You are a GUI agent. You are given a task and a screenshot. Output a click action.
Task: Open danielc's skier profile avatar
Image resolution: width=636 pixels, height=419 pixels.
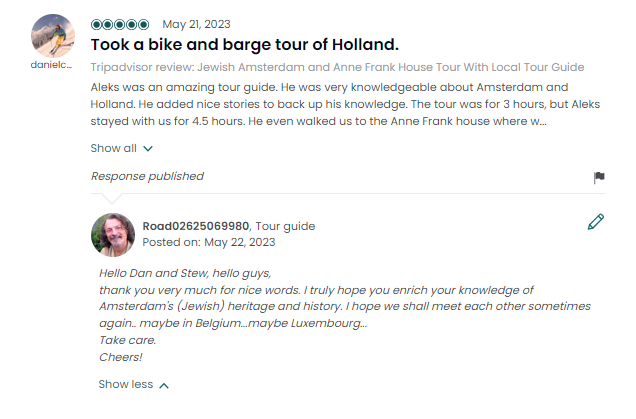click(x=53, y=36)
